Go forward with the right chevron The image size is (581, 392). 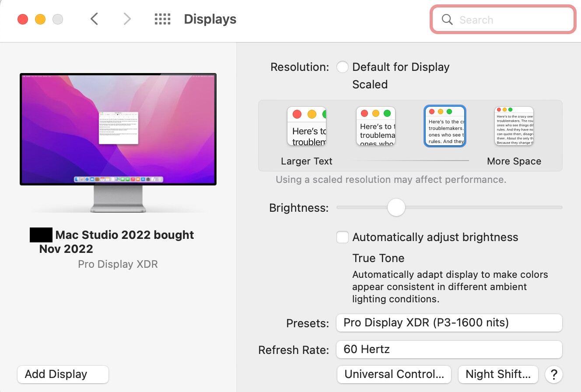pos(127,19)
